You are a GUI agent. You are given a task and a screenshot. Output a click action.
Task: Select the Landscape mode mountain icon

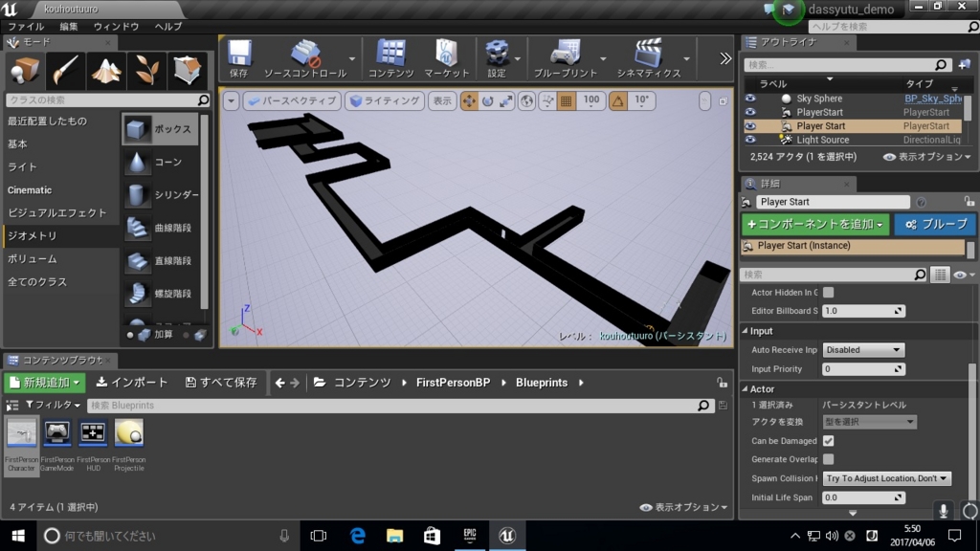(x=106, y=71)
